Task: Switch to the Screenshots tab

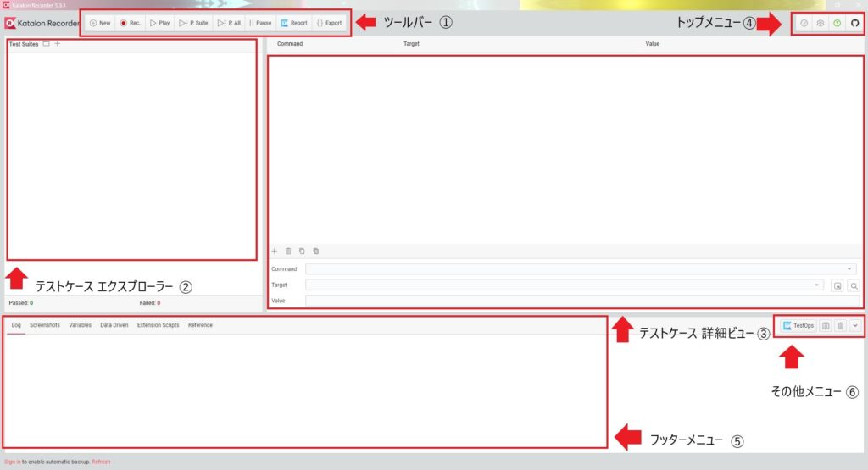Action: pyautogui.click(x=45, y=325)
